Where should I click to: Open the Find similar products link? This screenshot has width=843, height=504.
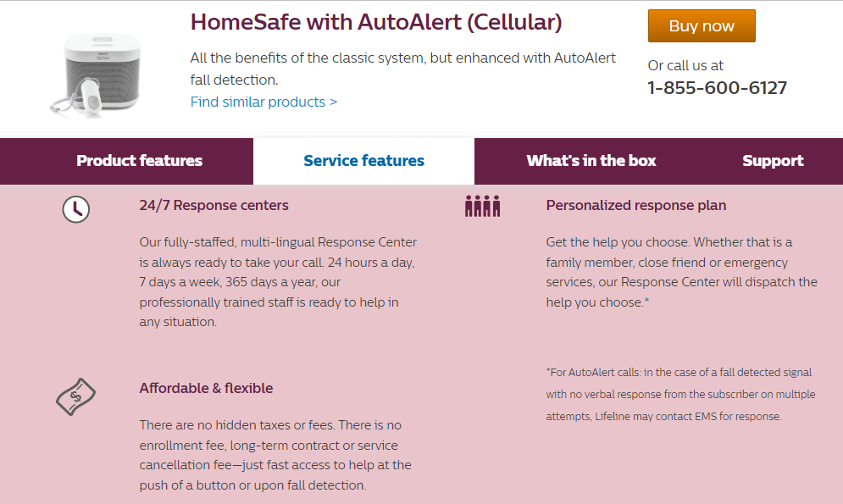pos(263,102)
